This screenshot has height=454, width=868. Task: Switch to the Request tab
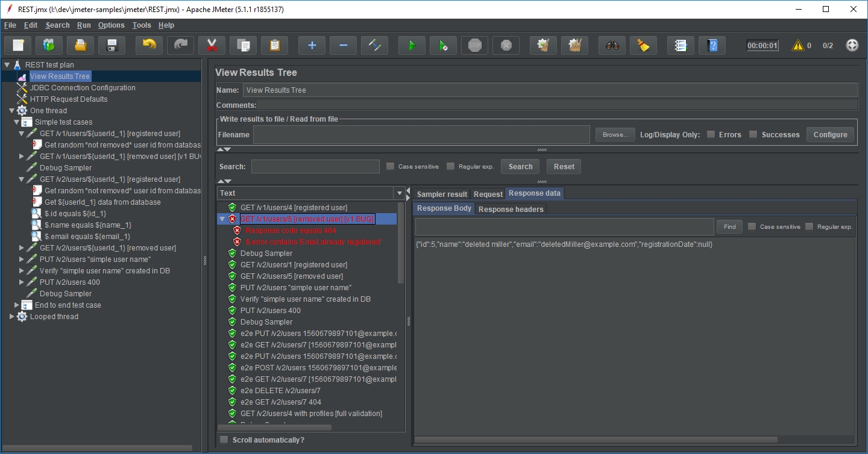pos(488,194)
